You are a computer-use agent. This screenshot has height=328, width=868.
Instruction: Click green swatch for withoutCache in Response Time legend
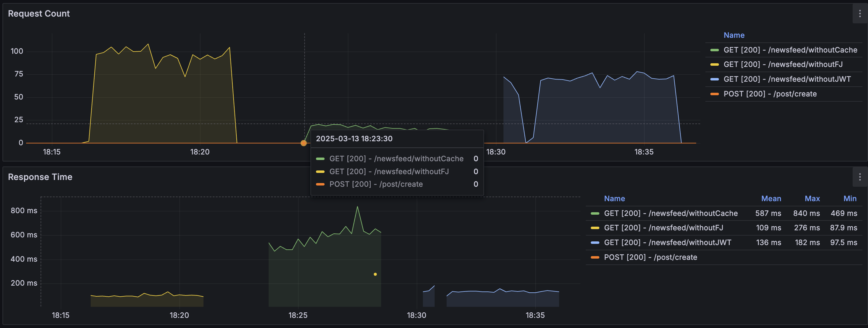click(x=595, y=213)
